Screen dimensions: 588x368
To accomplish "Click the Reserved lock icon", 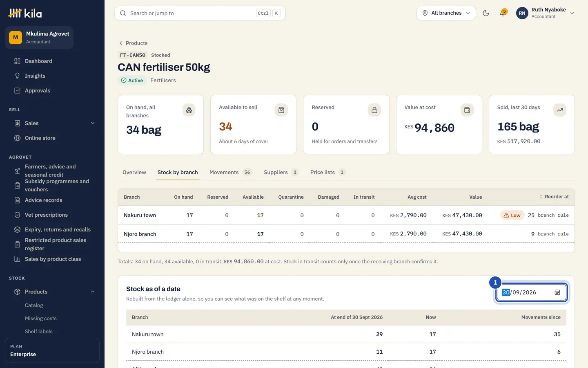I will [374, 110].
